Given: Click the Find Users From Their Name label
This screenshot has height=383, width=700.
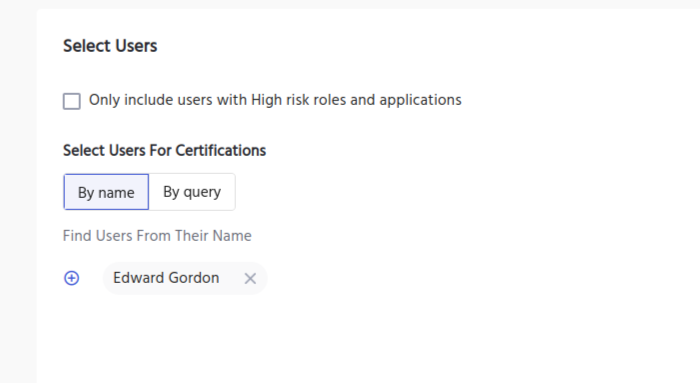Looking at the screenshot, I should 157,236.
